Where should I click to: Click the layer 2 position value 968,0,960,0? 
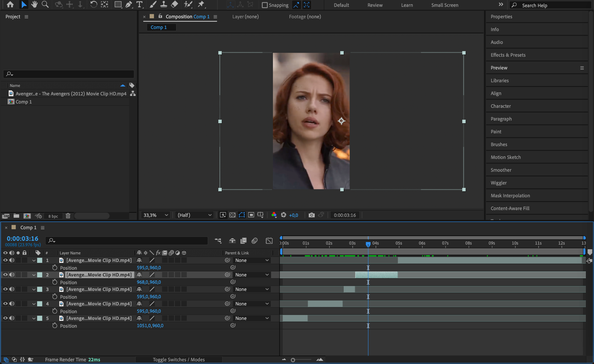(149, 282)
